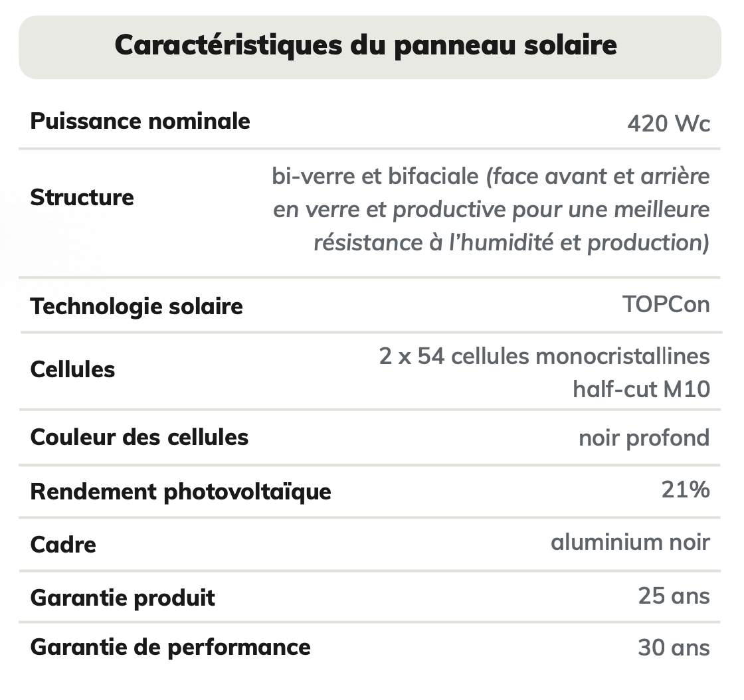Select the 'Rendement photovoltaïque' label
This screenshot has height=700, width=744.
(181, 492)
